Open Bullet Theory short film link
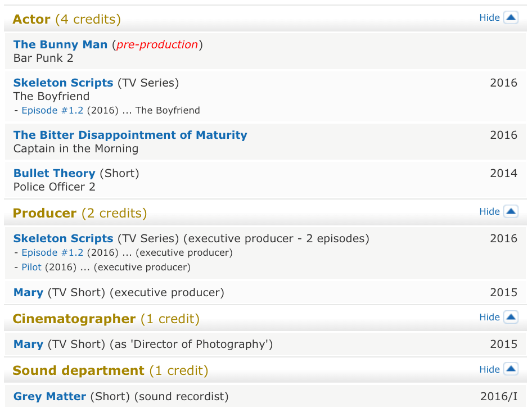Viewport: 532px width, 412px height. pos(55,173)
